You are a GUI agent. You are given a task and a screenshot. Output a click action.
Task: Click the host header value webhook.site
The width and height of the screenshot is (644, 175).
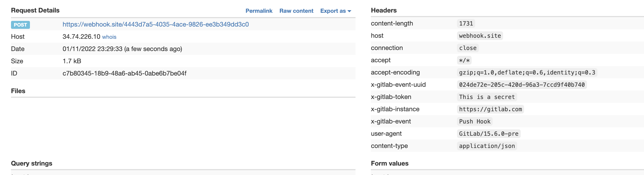[480, 36]
